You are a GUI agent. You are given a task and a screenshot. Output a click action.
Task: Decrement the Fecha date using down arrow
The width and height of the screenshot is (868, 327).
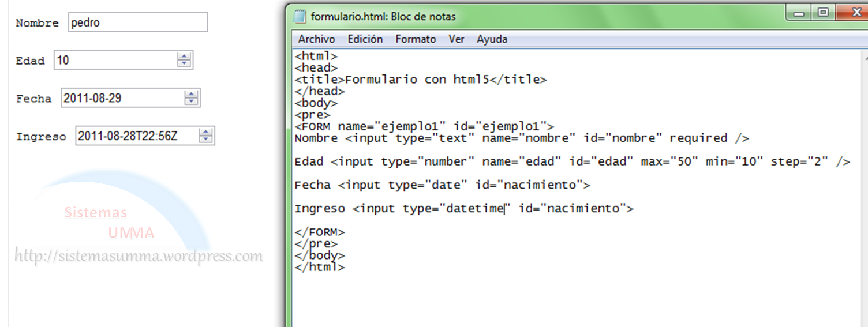coord(191,102)
